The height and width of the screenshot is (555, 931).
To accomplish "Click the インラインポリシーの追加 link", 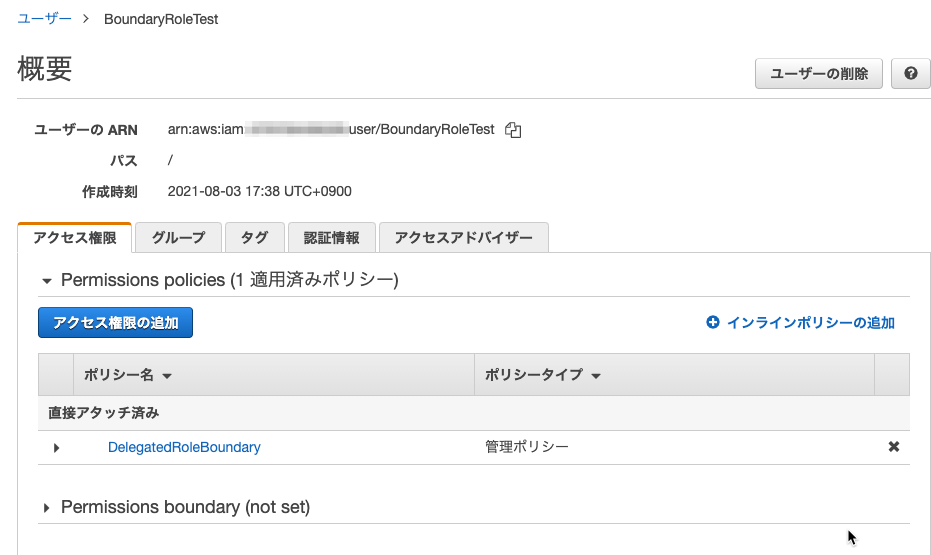I will point(810,322).
